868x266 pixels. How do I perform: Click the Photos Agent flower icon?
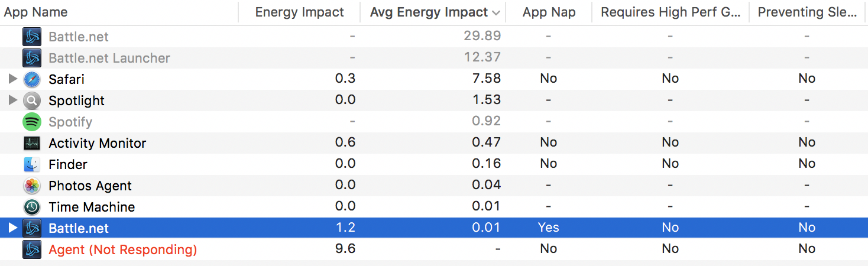click(32, 186)
